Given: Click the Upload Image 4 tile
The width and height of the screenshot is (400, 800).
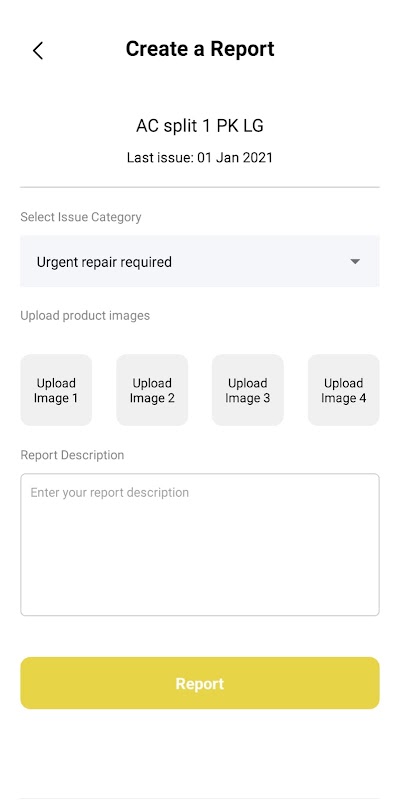Looking at the screenshot, I should coord(343,390).
